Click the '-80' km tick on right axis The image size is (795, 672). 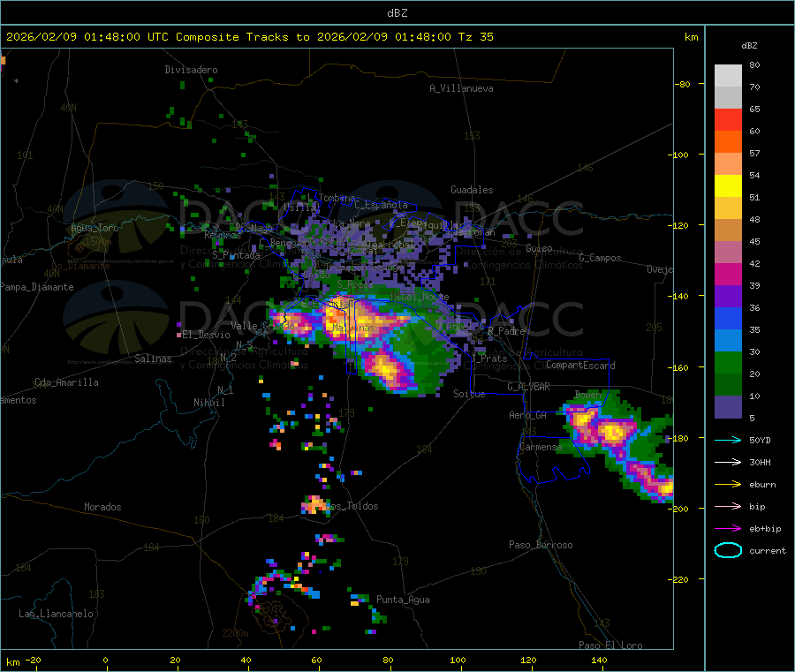(683, 84)
